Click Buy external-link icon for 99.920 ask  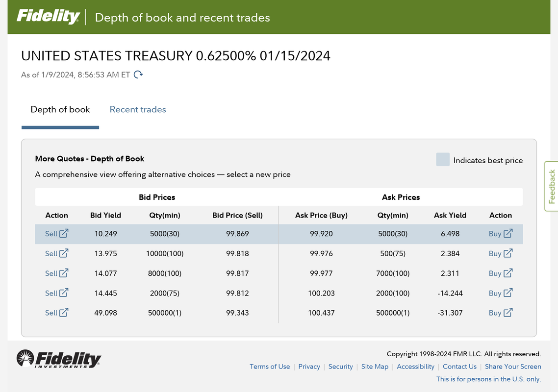[508, 233]
